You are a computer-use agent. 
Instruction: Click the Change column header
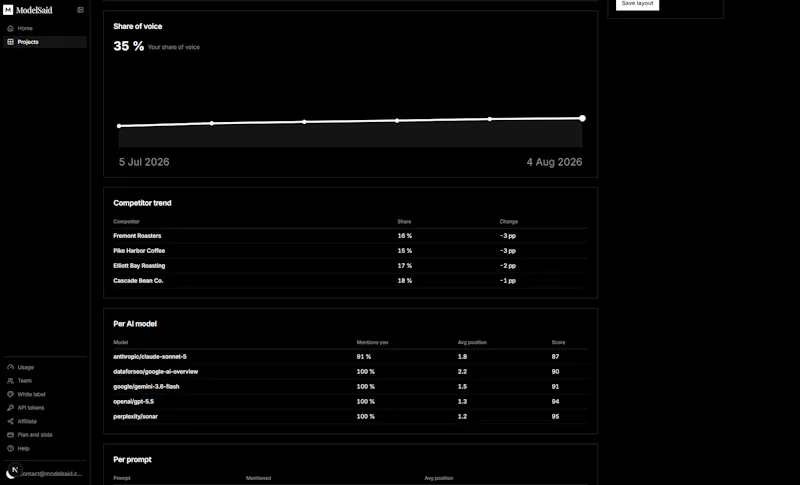point(509,222)
